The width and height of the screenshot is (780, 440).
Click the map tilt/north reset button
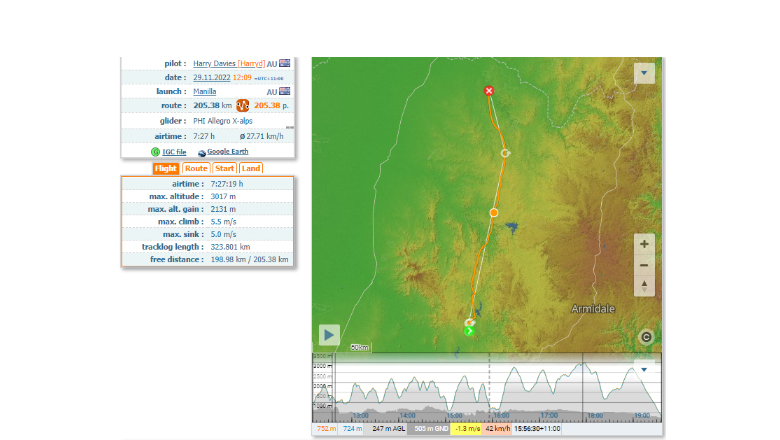[x=644, y=286]
